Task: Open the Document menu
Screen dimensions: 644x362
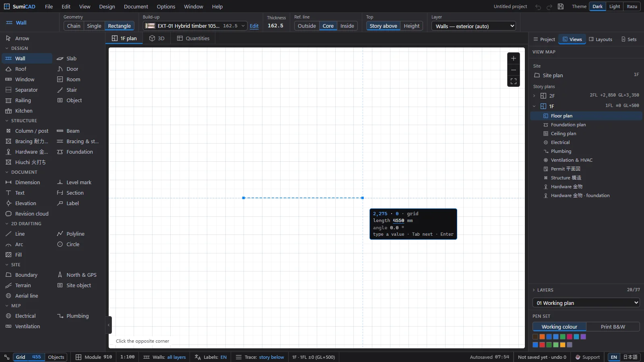Action: [x=136, y=6]
